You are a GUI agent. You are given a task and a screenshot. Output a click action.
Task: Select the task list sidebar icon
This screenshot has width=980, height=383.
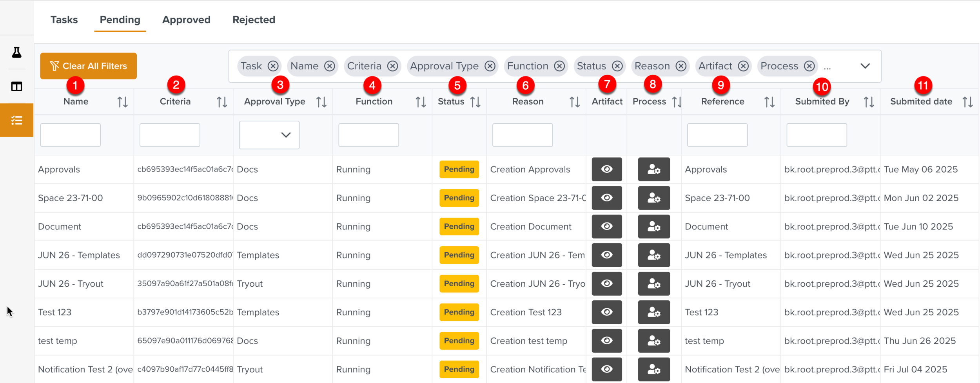(x=16, y=120)
